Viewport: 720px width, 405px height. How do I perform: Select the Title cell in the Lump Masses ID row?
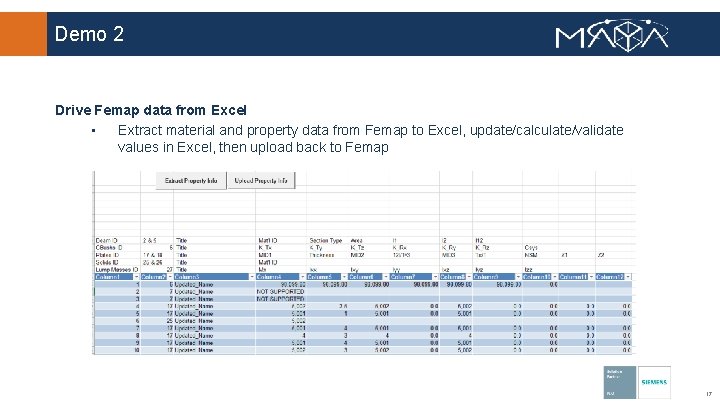tap(214, 270)
